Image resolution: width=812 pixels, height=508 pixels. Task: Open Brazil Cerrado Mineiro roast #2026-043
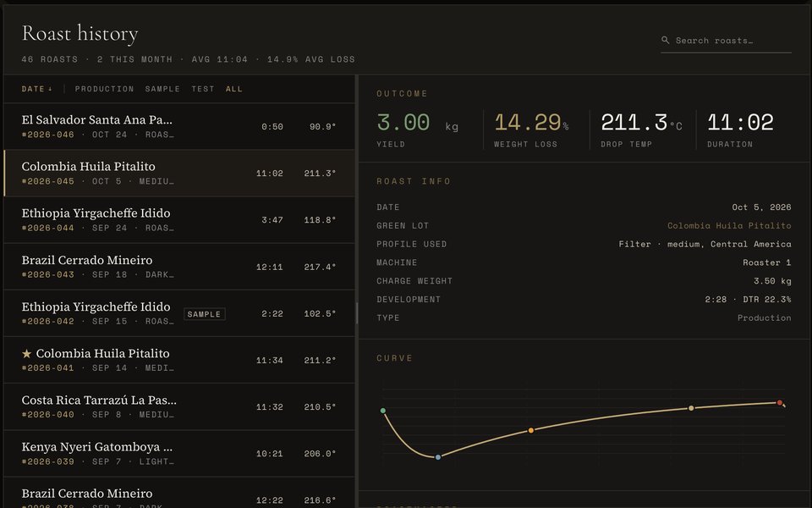pyautogui.click(x=179, y=267)
